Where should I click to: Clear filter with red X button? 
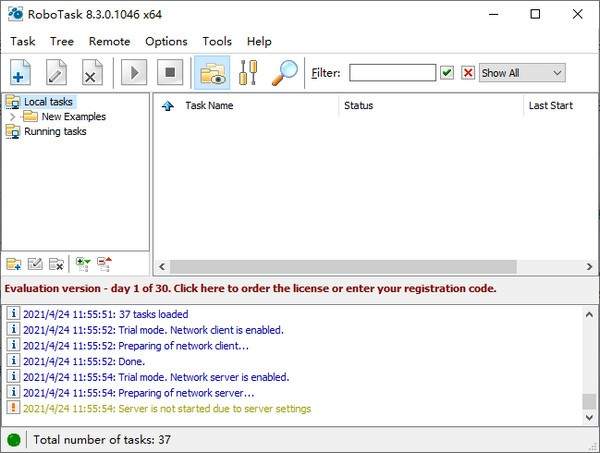click(467, 73)
